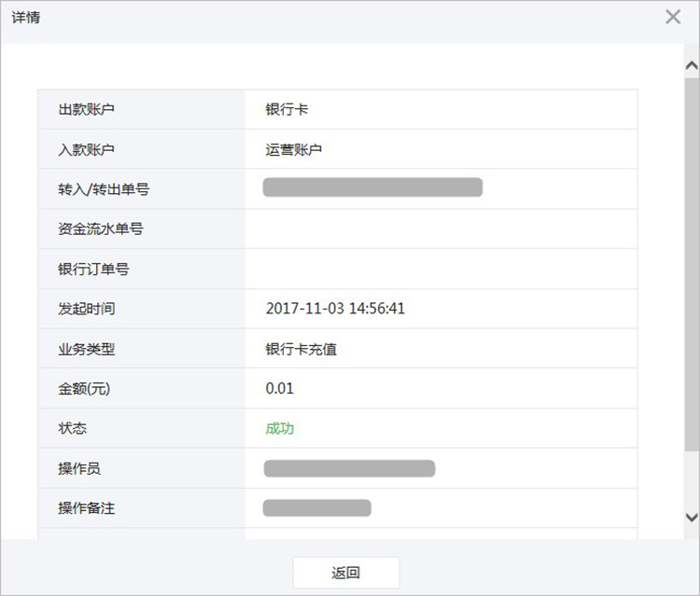
Task: Click the 返回 button
Action: (346, 573)
